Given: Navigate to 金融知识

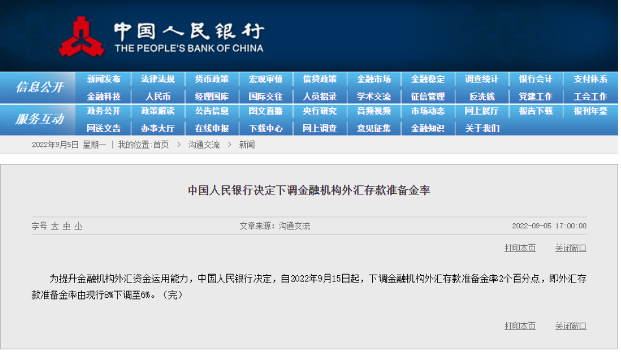Looking at the screenshot, I should click(x=428, y=129).
